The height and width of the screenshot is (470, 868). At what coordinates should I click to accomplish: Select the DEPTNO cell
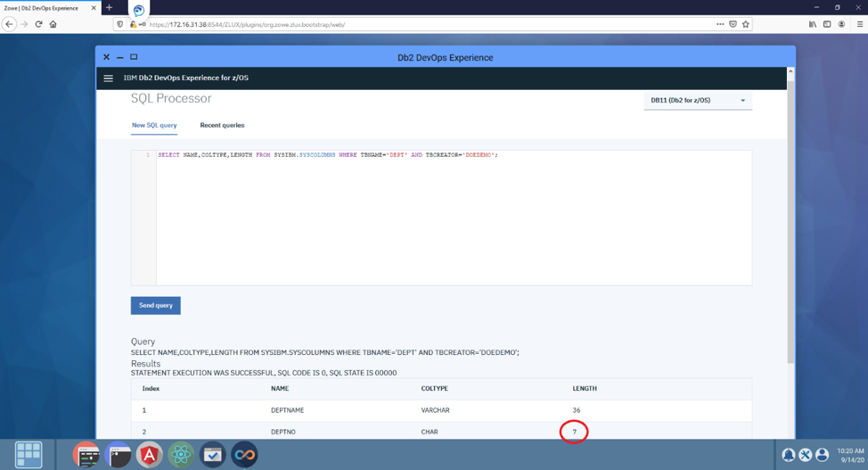tap(283, 432)
